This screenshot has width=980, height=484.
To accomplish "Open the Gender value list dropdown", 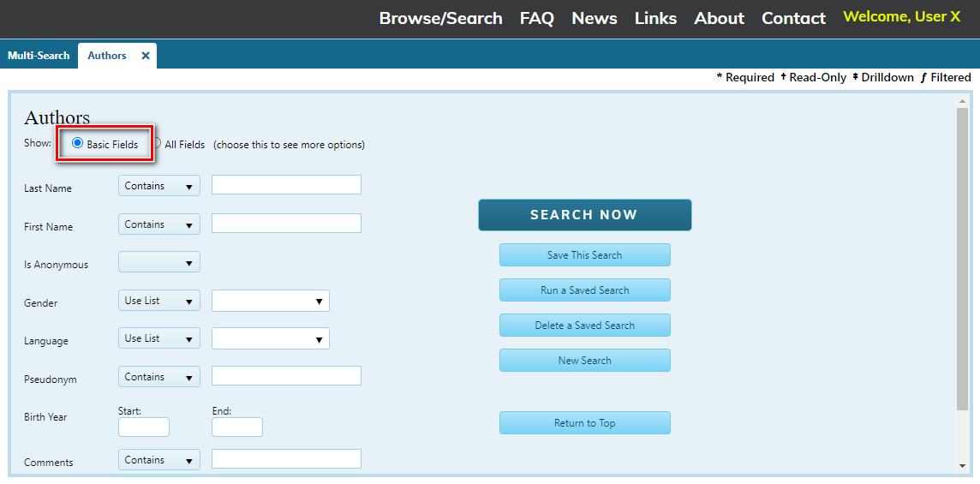I will pyautogui.click(x=270, y=301).
